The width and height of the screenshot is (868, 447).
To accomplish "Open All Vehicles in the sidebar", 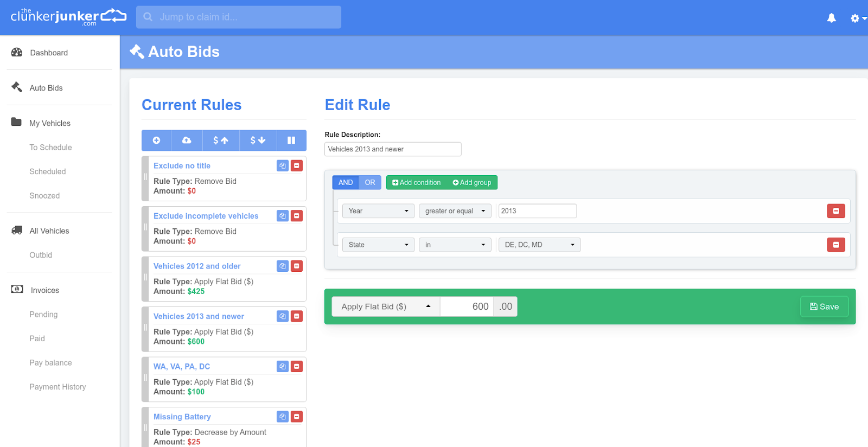I will [49, 231].
